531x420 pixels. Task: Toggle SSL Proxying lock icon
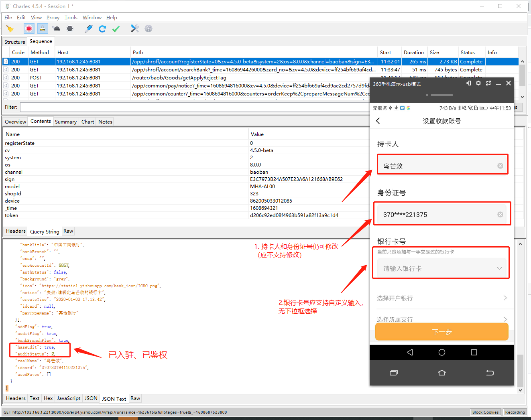[x=43, y=28]
